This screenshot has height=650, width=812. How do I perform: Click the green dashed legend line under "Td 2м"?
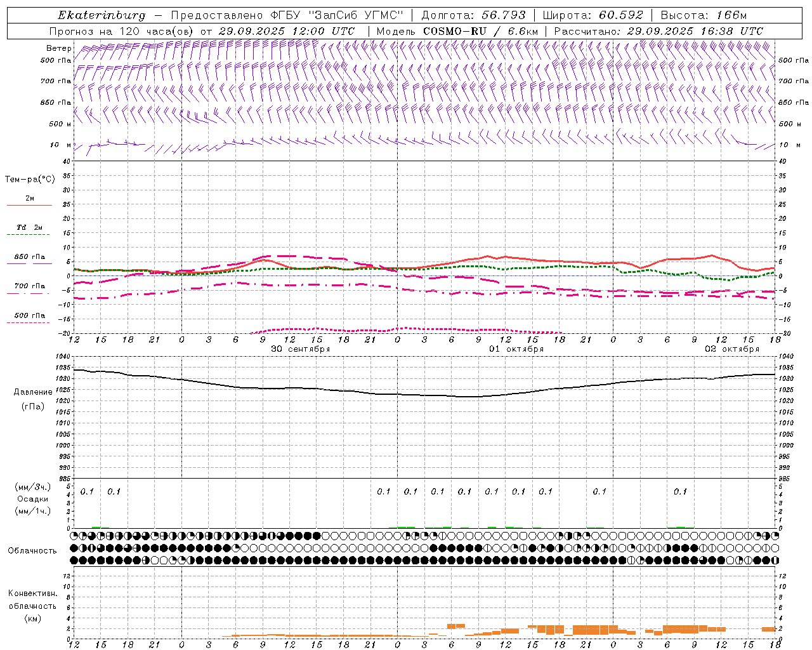coord(29,235)
